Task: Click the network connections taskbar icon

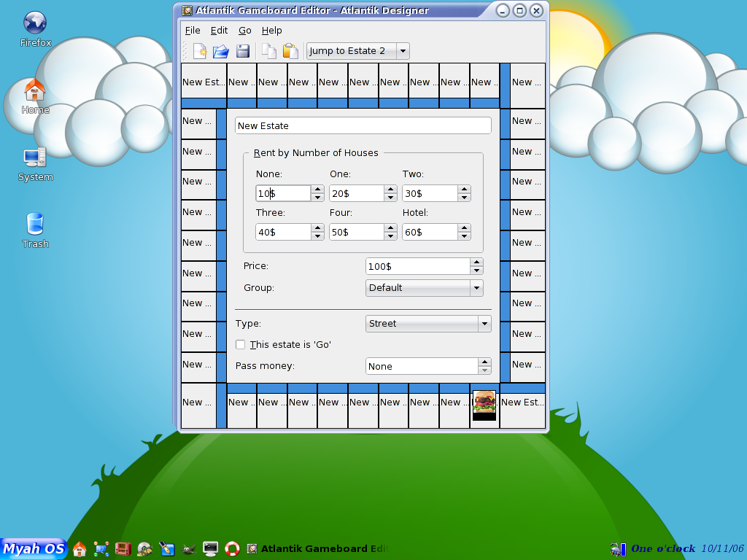Action: [101, 549]
